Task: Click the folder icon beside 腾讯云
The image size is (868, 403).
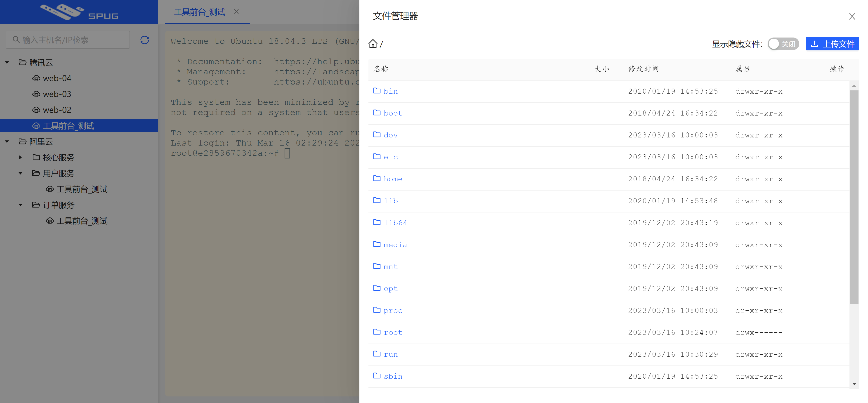Action: (x=23, y=63)
